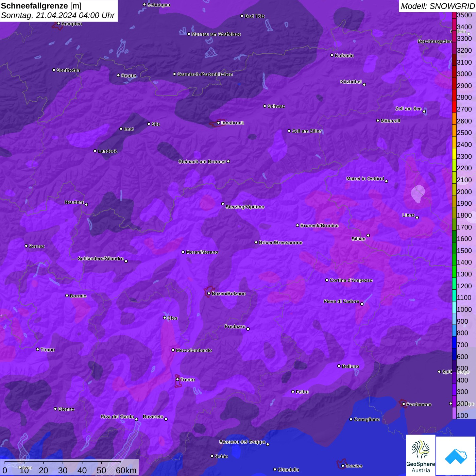Click the Pordenone city marker

click(404, 404)
